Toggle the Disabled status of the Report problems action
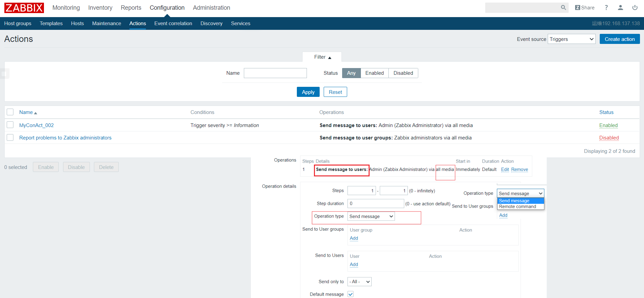The width and height of the screenshot is (644, 298). pyautogui.click(x=609, y=137)
